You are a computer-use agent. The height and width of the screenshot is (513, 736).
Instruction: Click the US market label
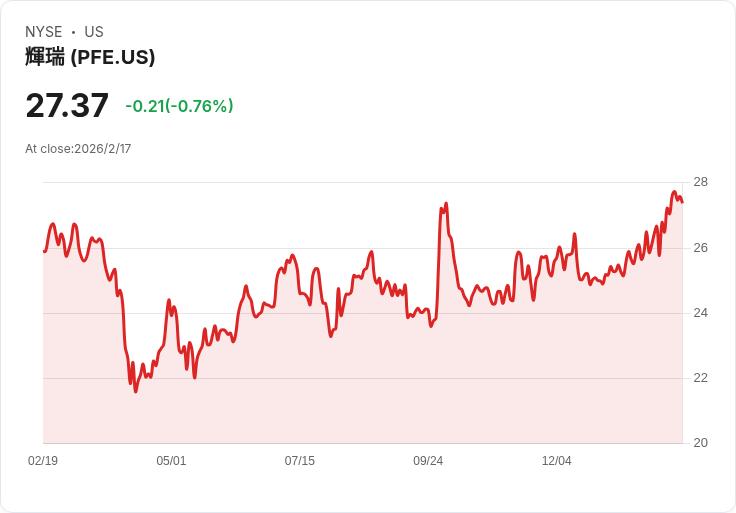click(94, 32)
